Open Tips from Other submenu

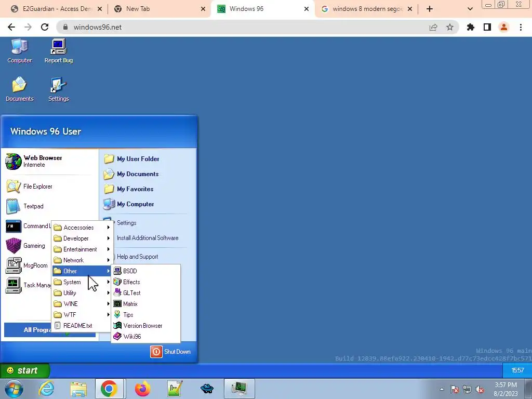[146, 314]
